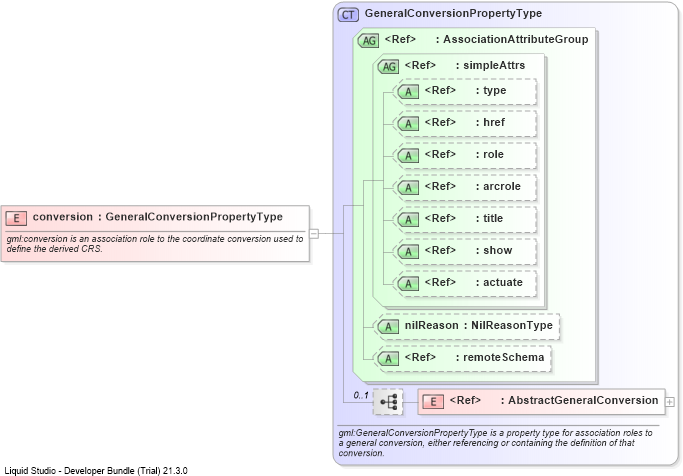
Task: Click the 0..1 cardinality label
Action: pos(361,395)
